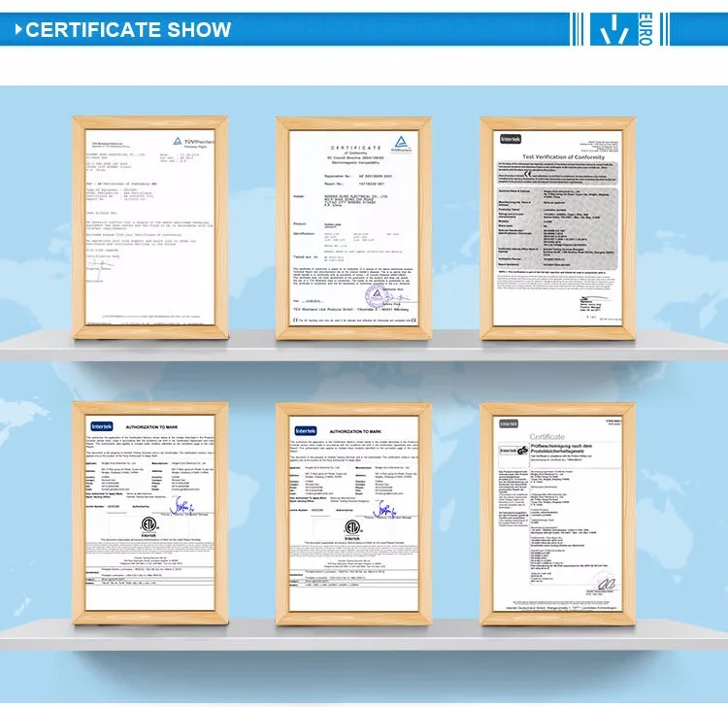This screenshot has height=707, width=728.
Task: Click the EURO brand logo in header
Action: point(622,29)
